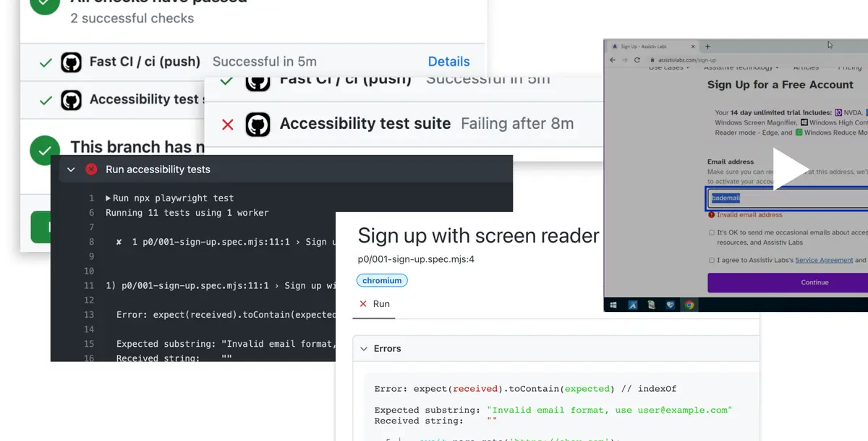Click the 2 successful checks text
This screenshot has height=441, width=868.
[132, 18]
